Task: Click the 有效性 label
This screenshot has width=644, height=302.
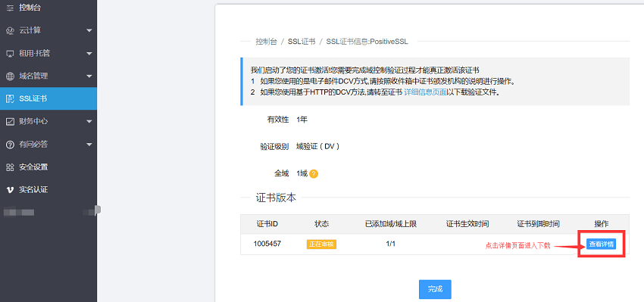Action: pos(278,120)
